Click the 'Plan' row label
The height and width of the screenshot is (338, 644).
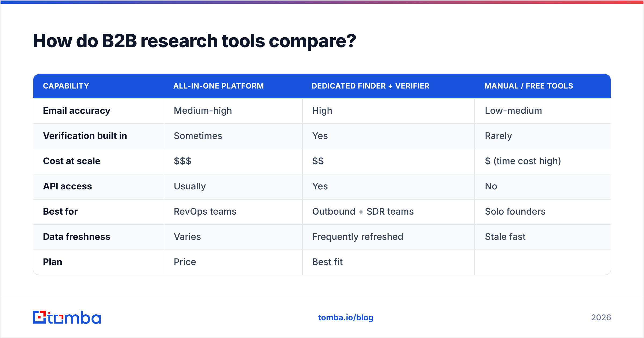(53, 262)
